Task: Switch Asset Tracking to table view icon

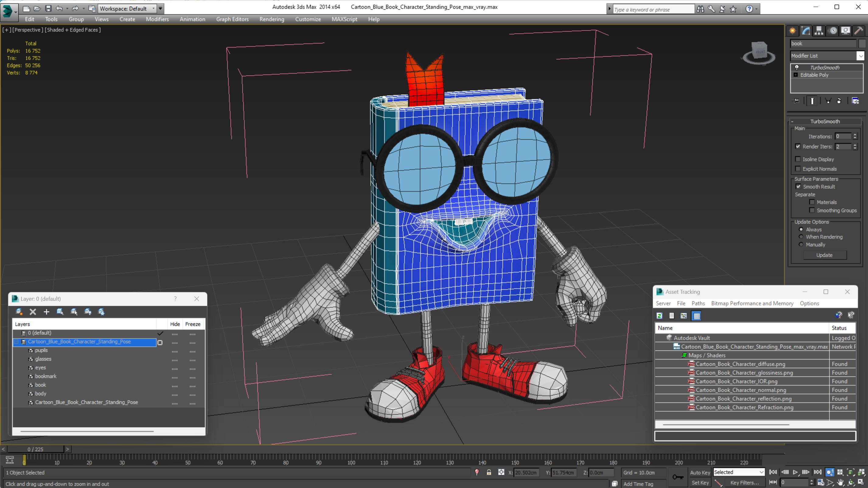Action: point(696,316)
